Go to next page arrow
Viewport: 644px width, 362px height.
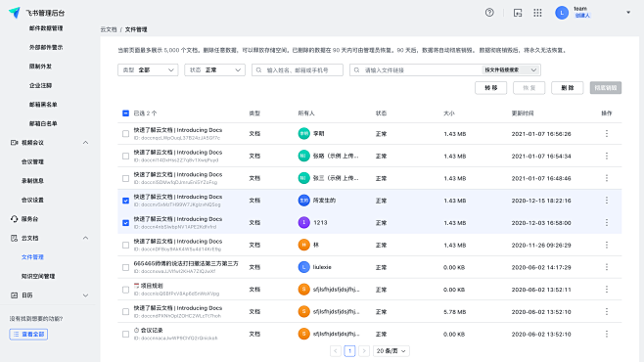tap(364, 351)
